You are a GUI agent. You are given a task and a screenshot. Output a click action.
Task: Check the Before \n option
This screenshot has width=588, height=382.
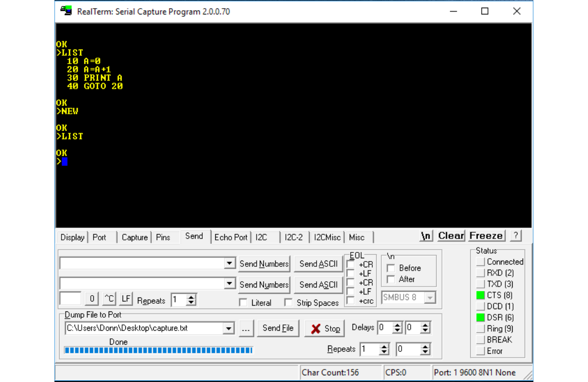[x=391, y=268]
